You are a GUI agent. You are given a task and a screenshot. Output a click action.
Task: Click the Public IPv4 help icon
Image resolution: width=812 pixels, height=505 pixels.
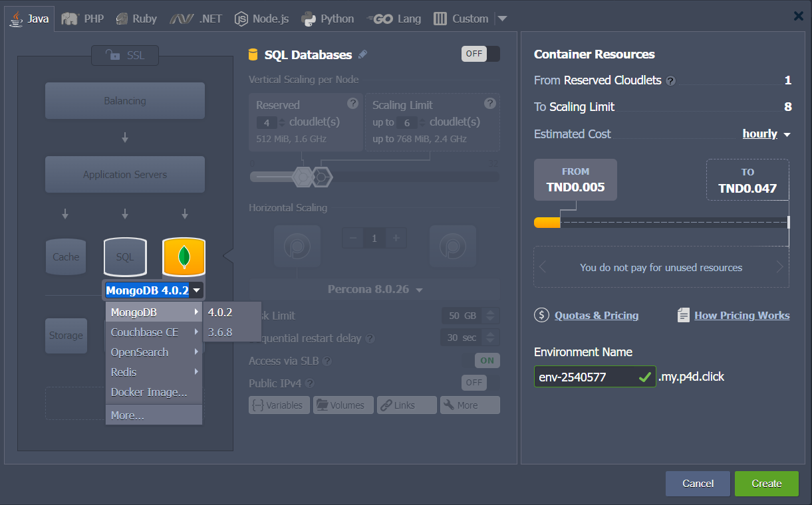[x=310, y=383]
